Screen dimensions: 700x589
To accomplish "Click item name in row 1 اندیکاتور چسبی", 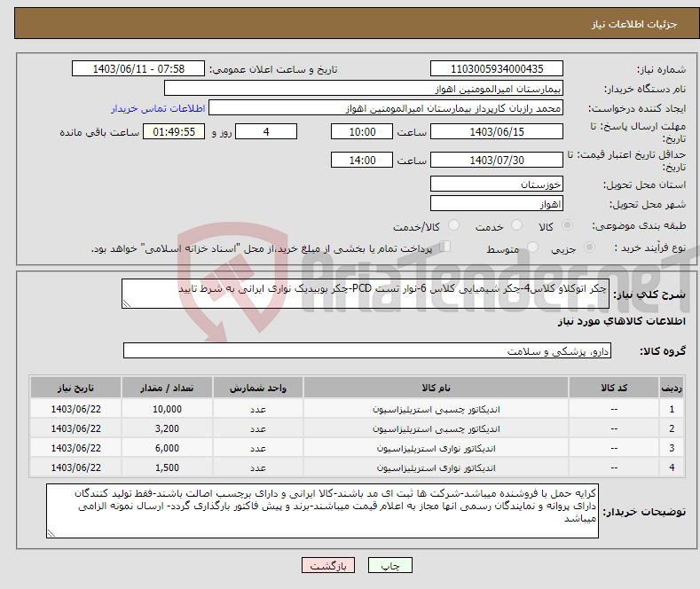I will (x=436, y=409).
